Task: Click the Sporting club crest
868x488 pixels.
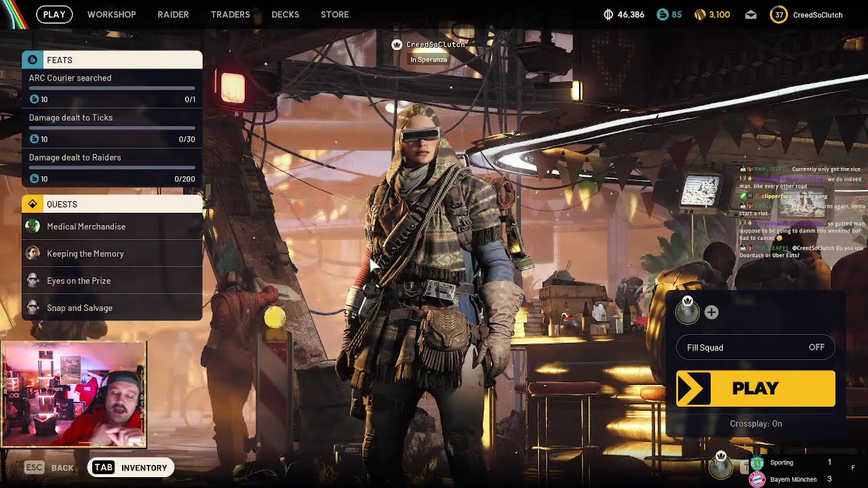Action: [757, 463]
